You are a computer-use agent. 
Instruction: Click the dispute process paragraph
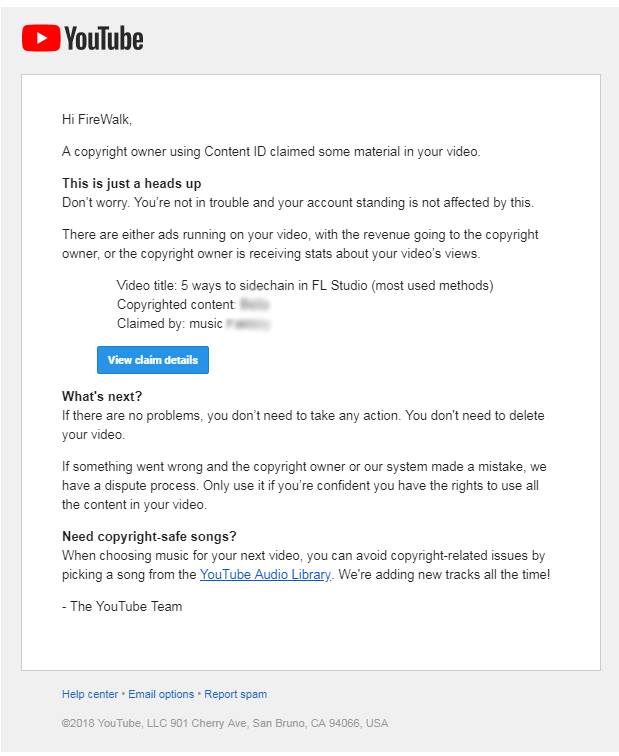[x=304, y=486]
